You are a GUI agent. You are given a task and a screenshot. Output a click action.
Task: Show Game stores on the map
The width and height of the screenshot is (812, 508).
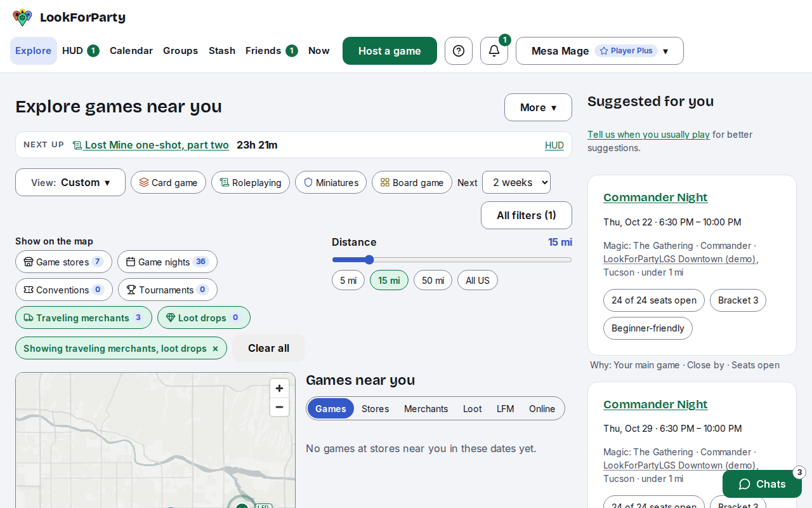(63, 262)
